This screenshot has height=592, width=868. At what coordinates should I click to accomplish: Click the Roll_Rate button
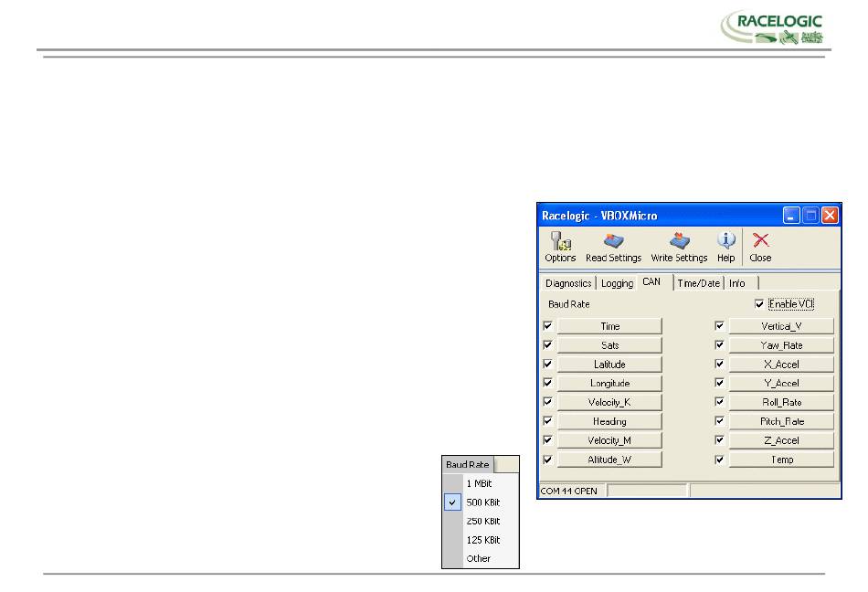pos(781,402)
